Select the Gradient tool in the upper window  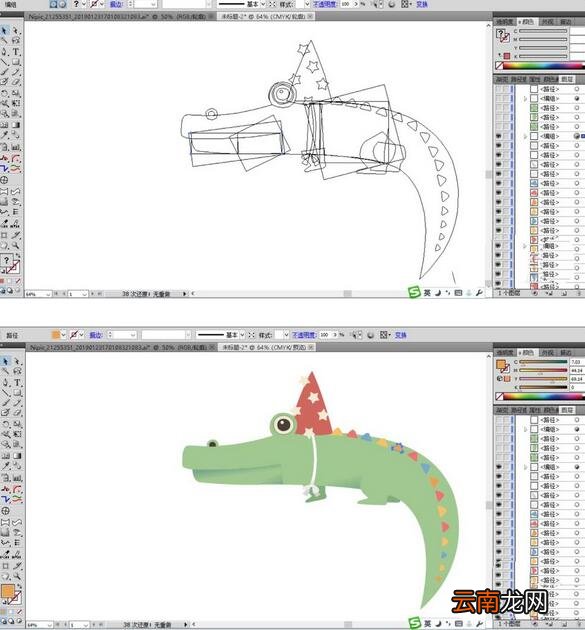point(16,125)
